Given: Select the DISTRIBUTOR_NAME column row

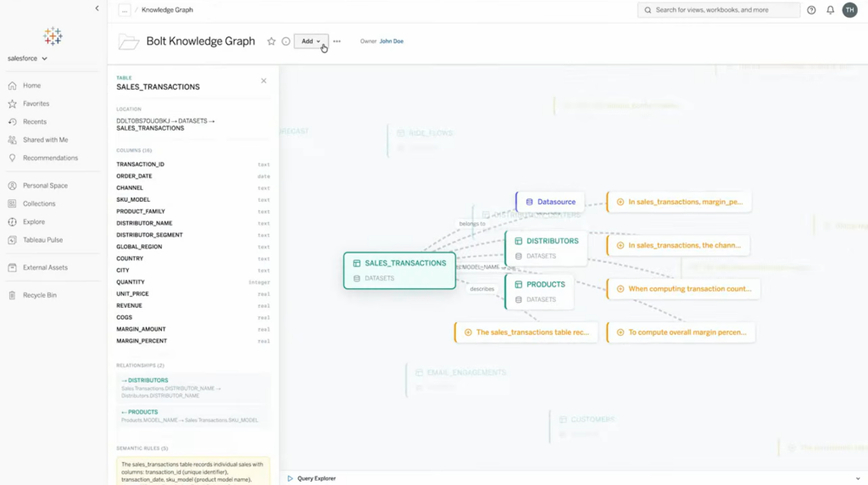Looking at the screenshot, I should click(193, 223).
